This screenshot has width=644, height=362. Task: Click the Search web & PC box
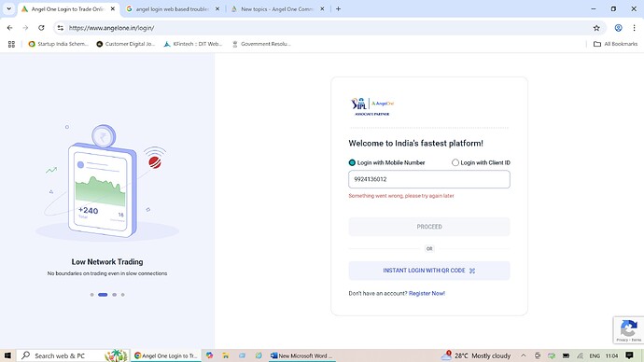73,355
